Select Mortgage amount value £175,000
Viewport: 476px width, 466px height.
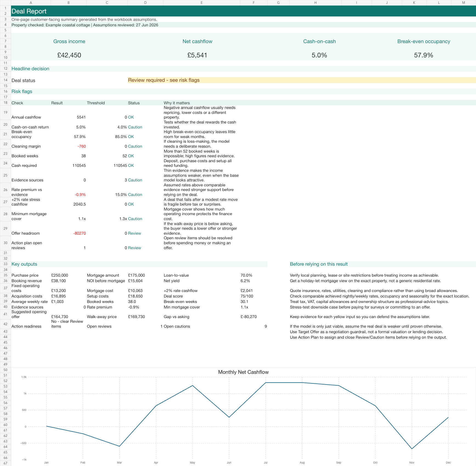tap(136, 275)
